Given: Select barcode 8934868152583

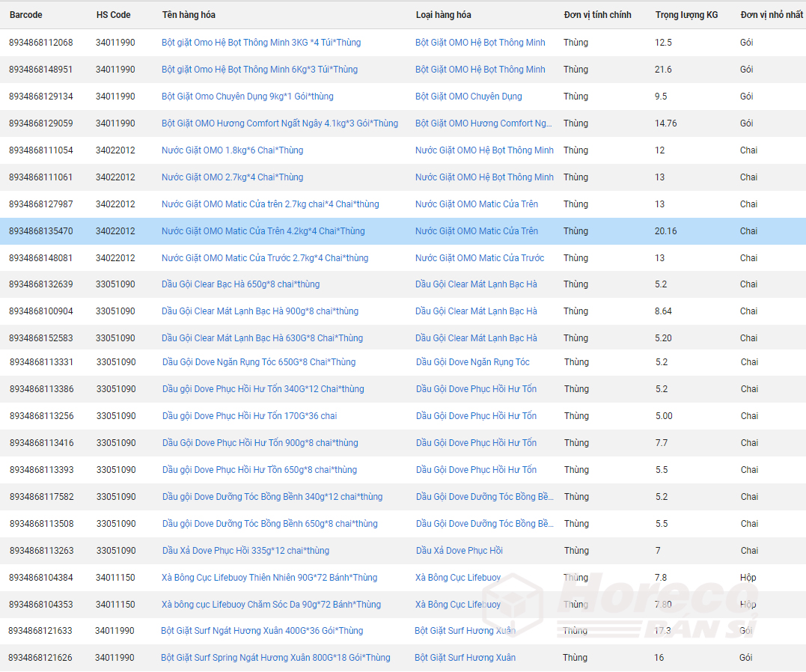Looking at the screenshot, I should pos(41,338).
